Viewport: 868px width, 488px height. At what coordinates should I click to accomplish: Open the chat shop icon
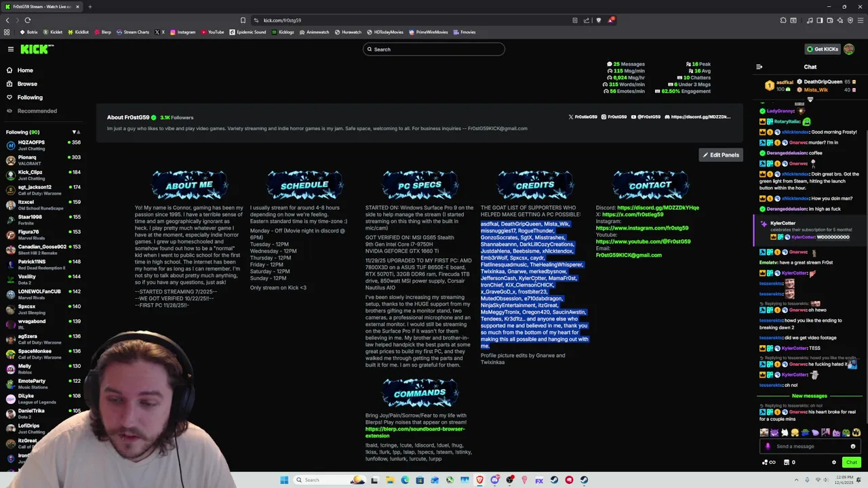click(787, 462)
